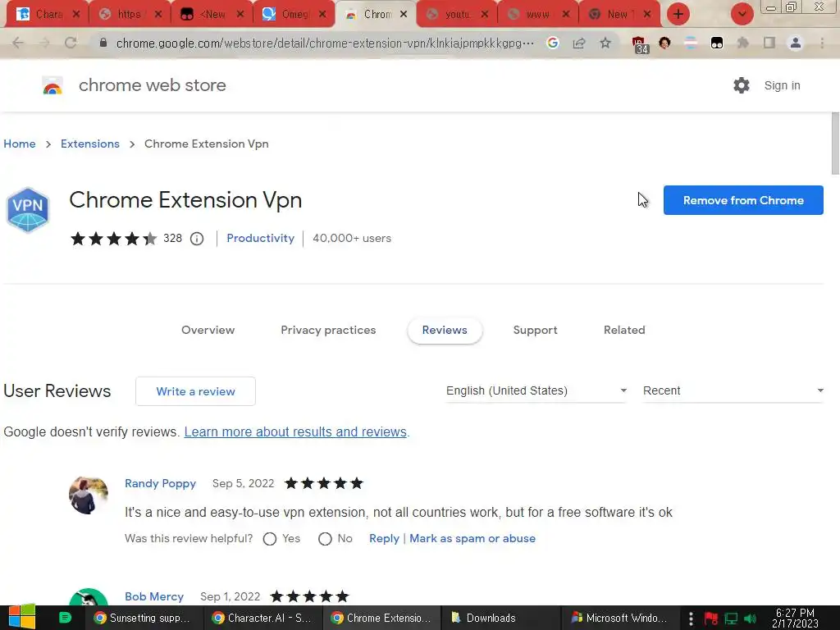This screenshot has height=630, width=840.
Task: Click Randy Poppy's avatar photo
Action: click(x=89, y=495)
